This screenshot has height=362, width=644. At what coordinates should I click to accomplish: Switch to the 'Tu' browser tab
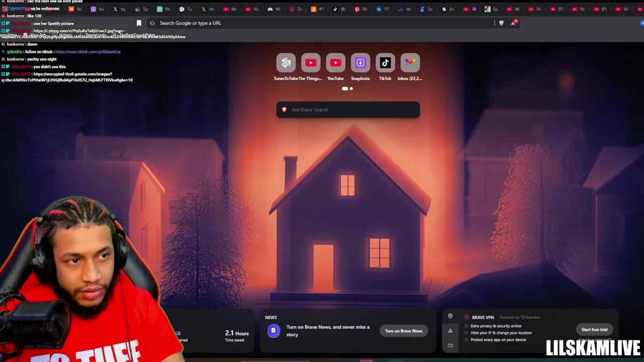(x=186, y=9)
